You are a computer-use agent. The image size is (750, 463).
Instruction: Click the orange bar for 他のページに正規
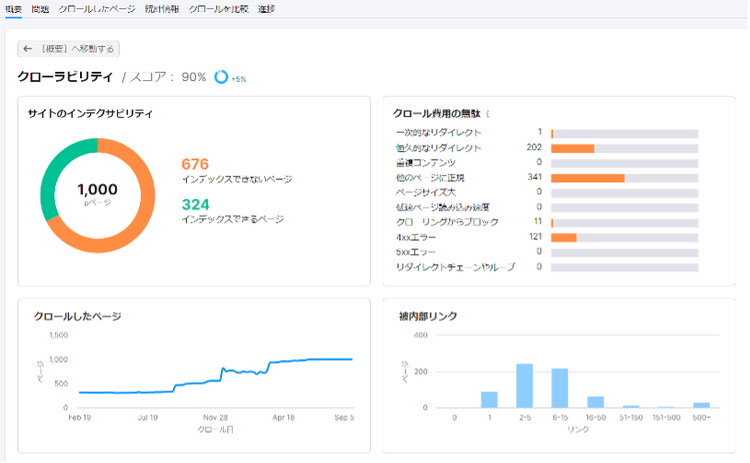[588, 178]
